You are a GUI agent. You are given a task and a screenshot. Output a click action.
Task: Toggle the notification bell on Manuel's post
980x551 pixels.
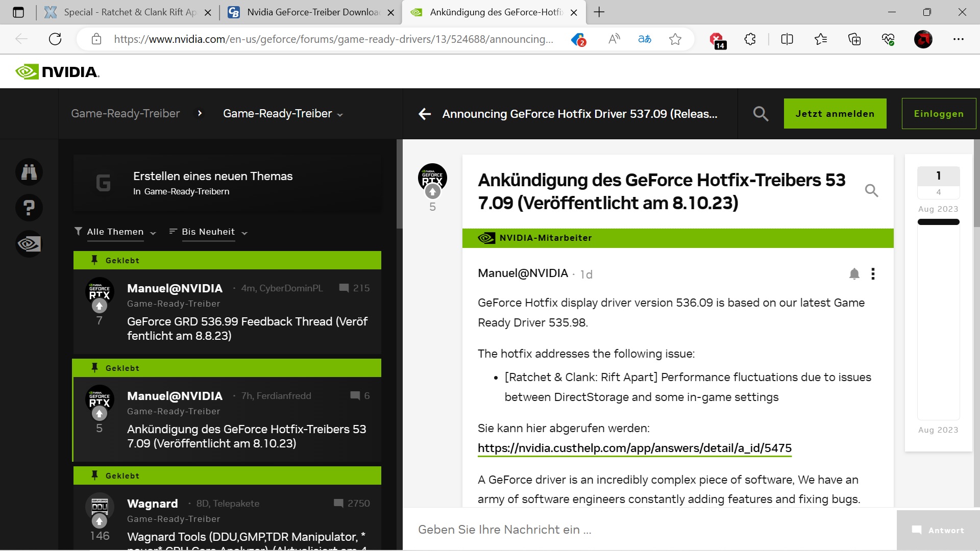[x=854, y=274]
